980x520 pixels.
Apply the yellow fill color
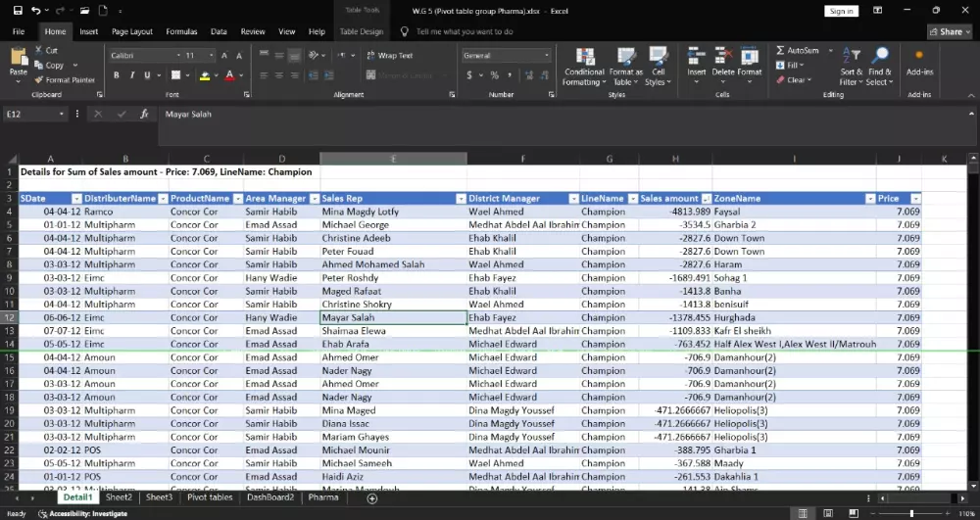tap(205, 75)
